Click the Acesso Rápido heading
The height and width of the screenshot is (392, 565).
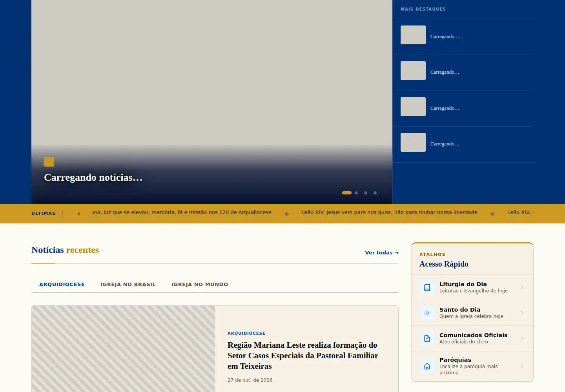tap(444, 264)
